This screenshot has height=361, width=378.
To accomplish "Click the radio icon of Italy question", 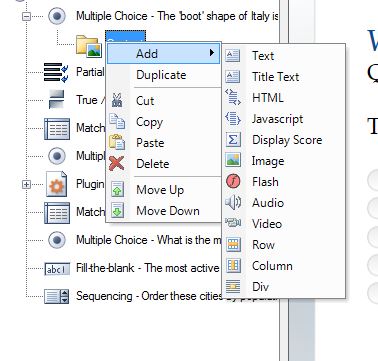I will [x=57, y=16].
